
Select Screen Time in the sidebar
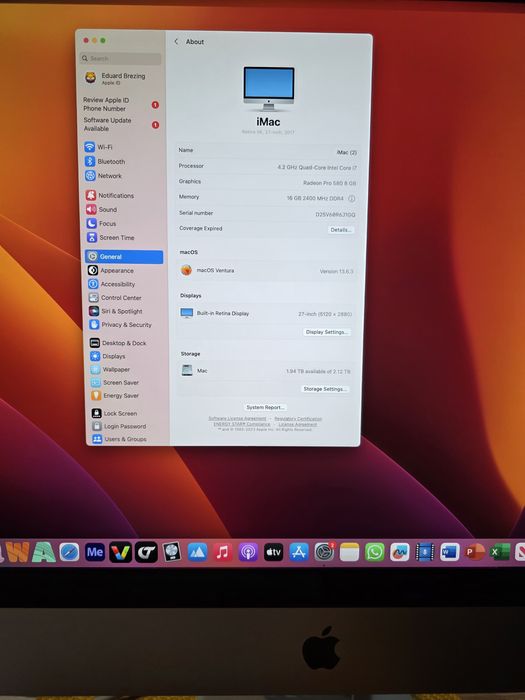click(x=110, y=238)
